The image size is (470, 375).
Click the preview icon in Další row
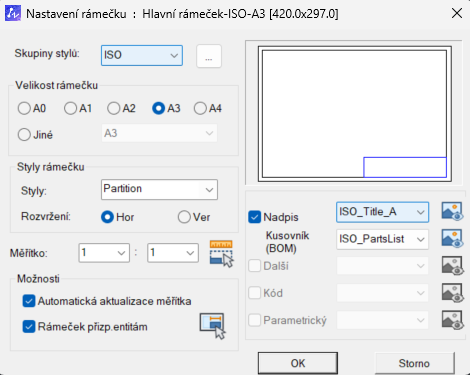pos(452,266)
